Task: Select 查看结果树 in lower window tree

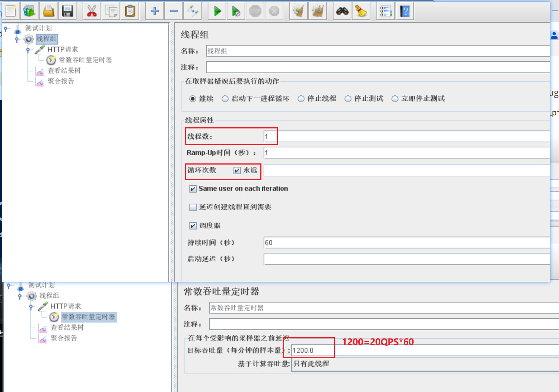Action: click(x=67, y=327)
